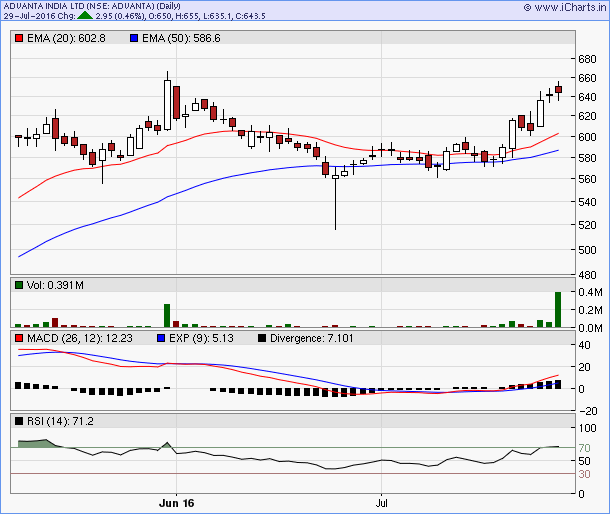Click the red 30 RSI oversold label
This screenshot has height=514, width=610.
[x=584, y=474]
